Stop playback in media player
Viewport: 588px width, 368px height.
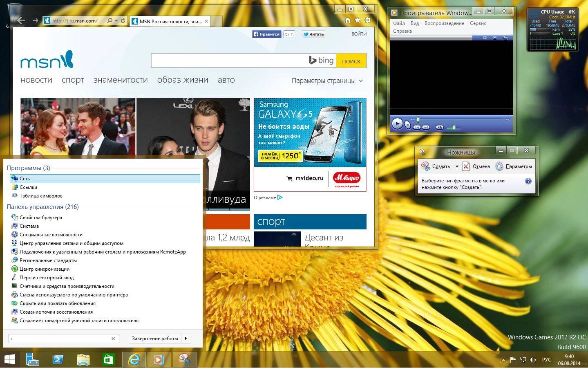[408, 125]
